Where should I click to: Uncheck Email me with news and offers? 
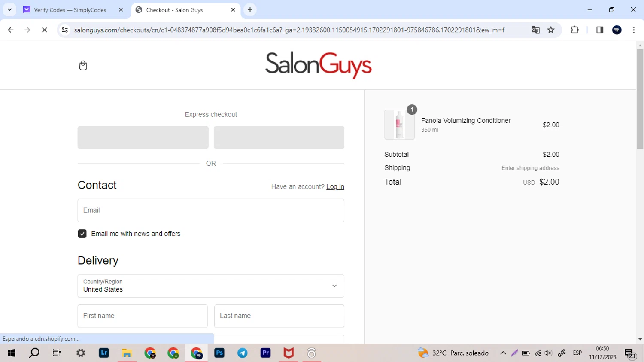[82, 234]
